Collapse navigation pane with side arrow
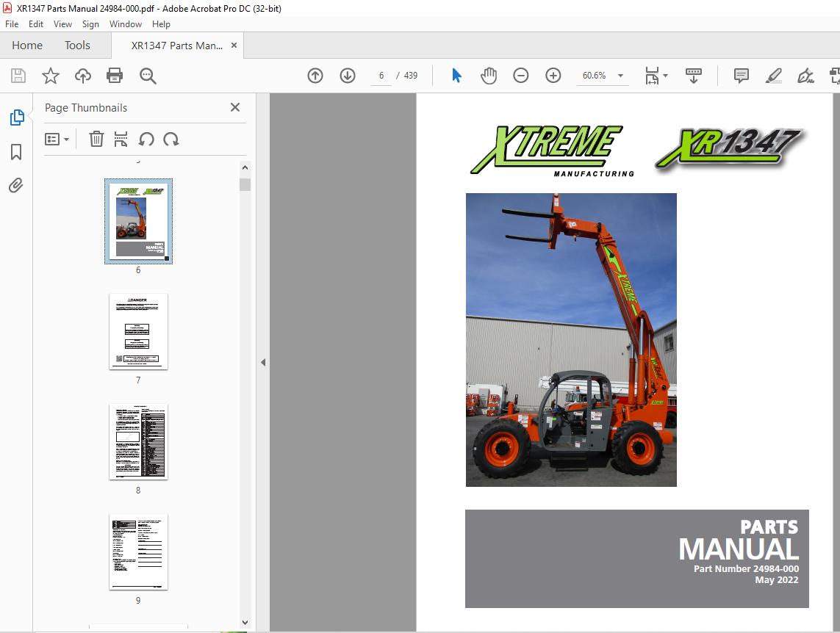The image size is (840, 633). tap(263, 362)
